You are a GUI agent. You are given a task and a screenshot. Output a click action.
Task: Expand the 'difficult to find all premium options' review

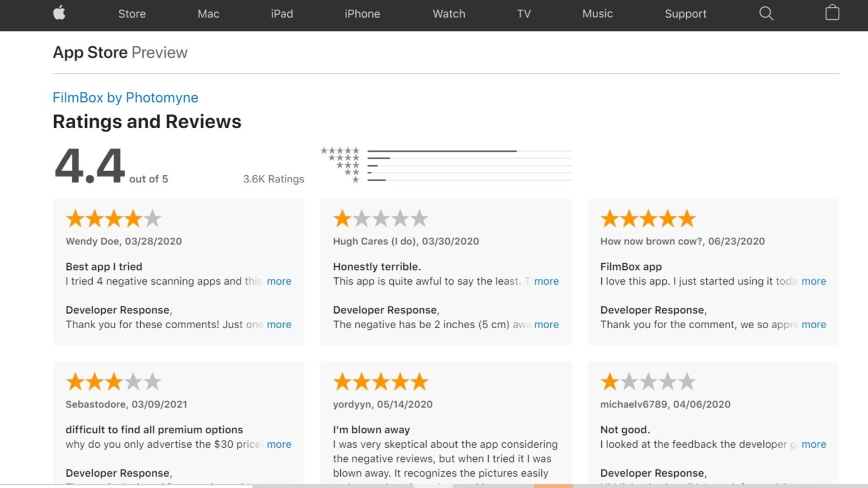point(279,445)
